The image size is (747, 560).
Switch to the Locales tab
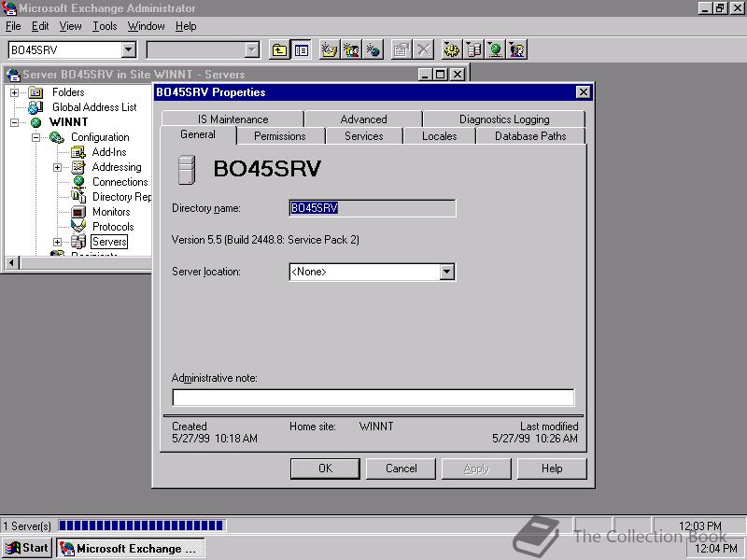[439, 136]
